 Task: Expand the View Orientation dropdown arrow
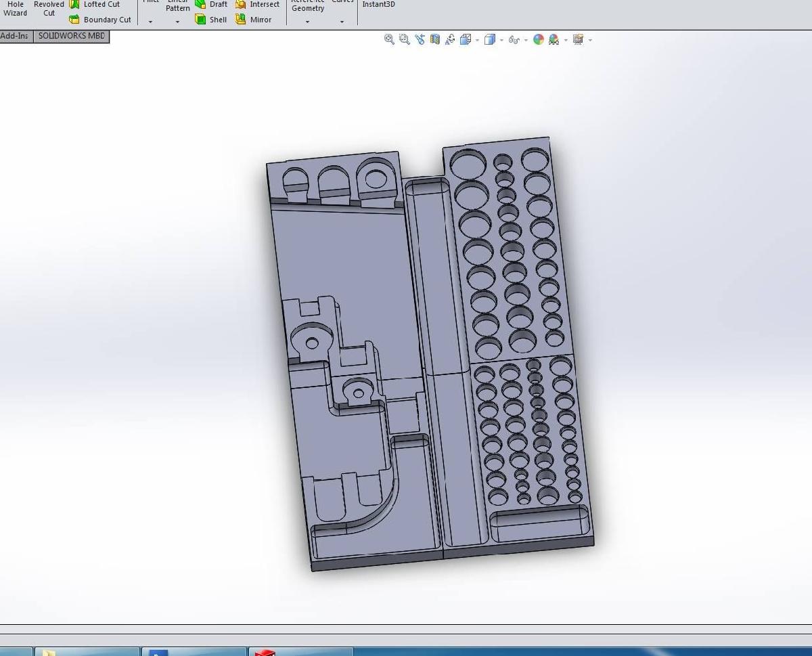pos(477,40)
